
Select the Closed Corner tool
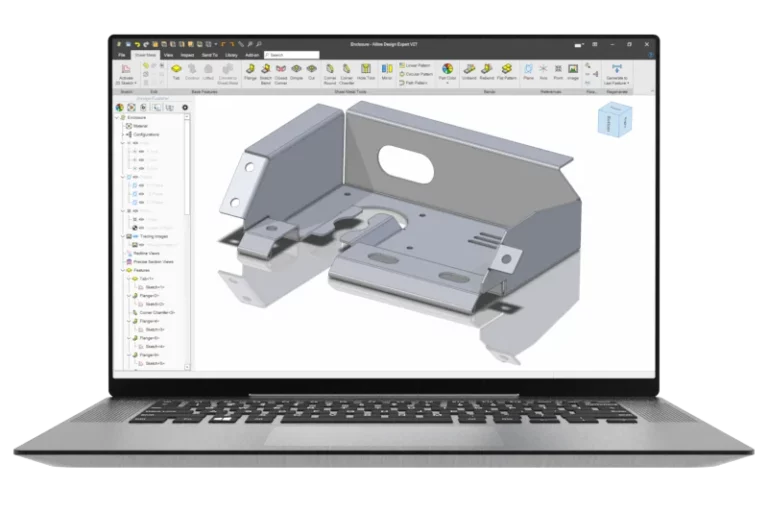click(x=281, y=73)
